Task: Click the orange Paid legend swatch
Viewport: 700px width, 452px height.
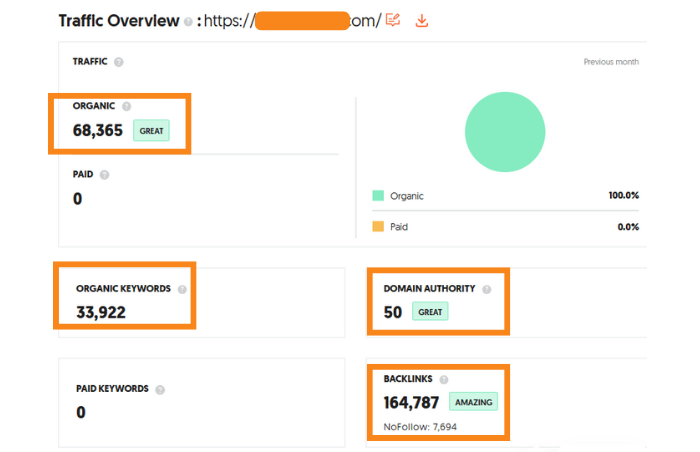Action: point(378,227)
